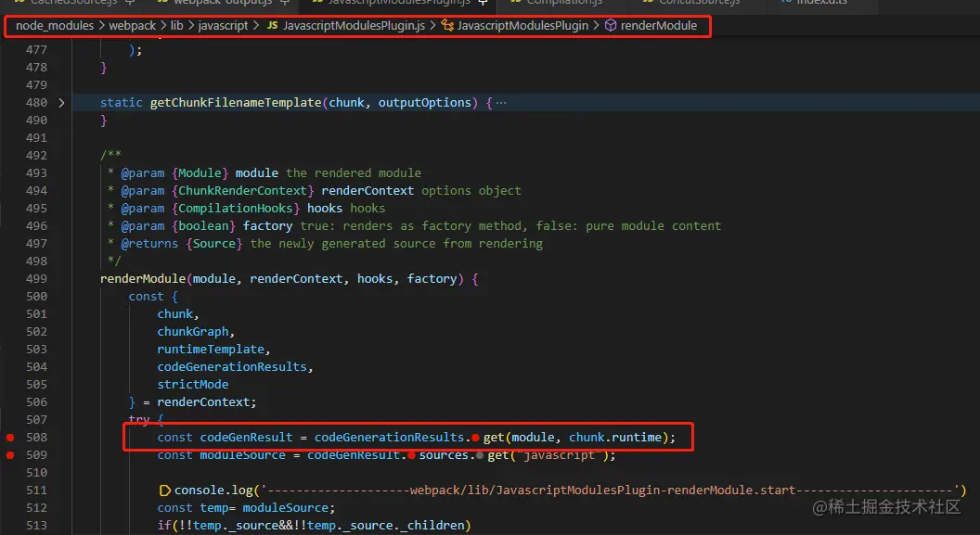Image resolution: width=980 pixels, height=535 pixels.
Task: Click the inline marker icon before console.log
Action: (x=165, y=490)
